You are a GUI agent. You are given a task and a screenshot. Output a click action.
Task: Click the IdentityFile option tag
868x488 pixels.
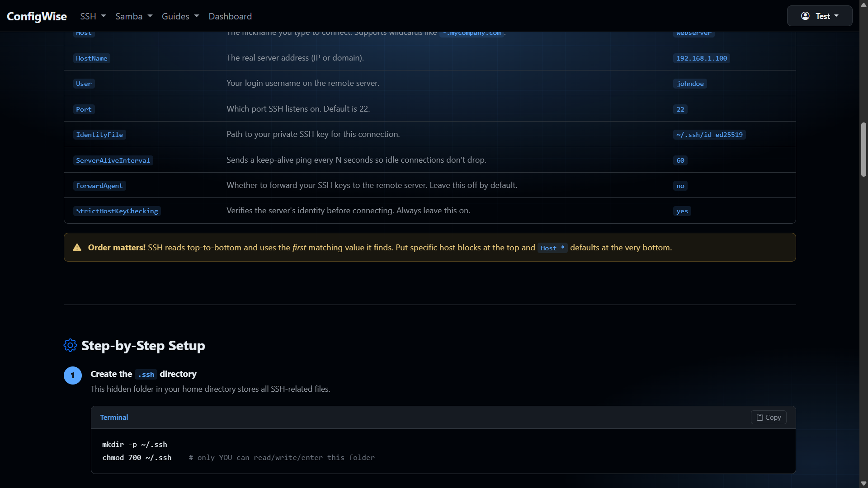99,135
